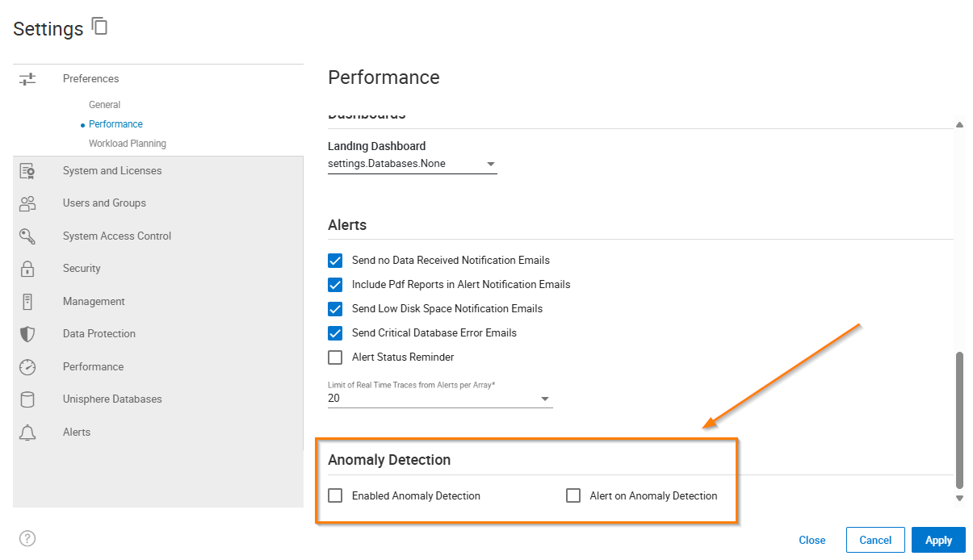Uncheck Send Critical Database Error Emails

click(335, 333)
